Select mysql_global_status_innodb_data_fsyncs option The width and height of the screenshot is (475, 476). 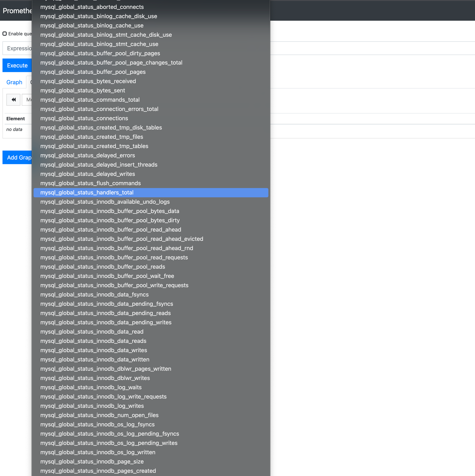coord(94,294)
